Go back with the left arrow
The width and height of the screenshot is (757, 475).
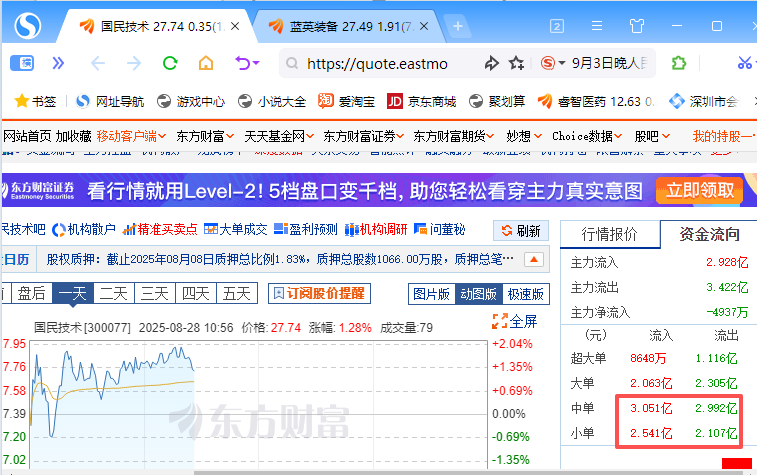(98, 63)
